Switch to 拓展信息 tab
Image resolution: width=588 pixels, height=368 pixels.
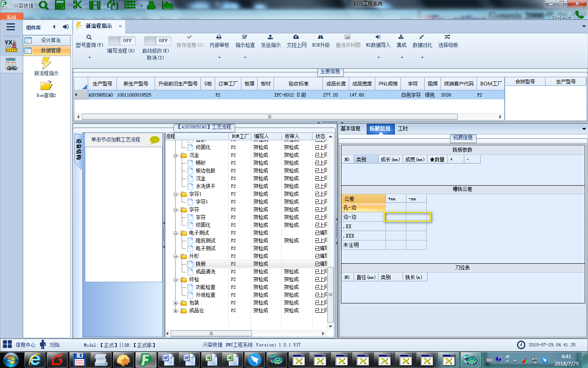pyautogui.click(x=380, y=128)
